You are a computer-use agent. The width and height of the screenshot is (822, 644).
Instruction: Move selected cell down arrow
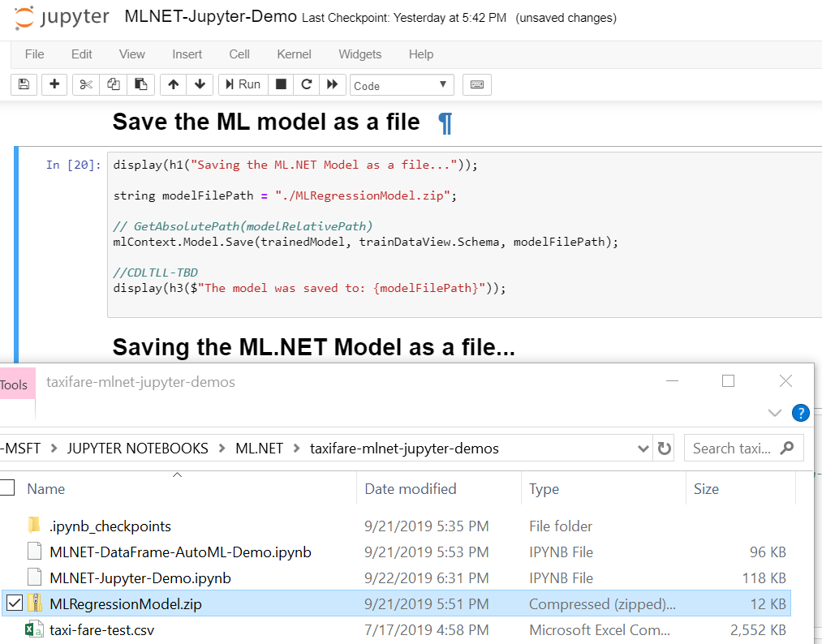pos(200,84)
